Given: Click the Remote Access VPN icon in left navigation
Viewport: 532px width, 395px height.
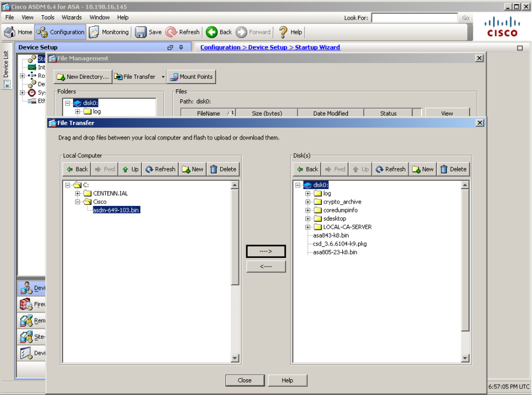Looking at the screenshot, I should pyautogui.click(x=26, y=320).
